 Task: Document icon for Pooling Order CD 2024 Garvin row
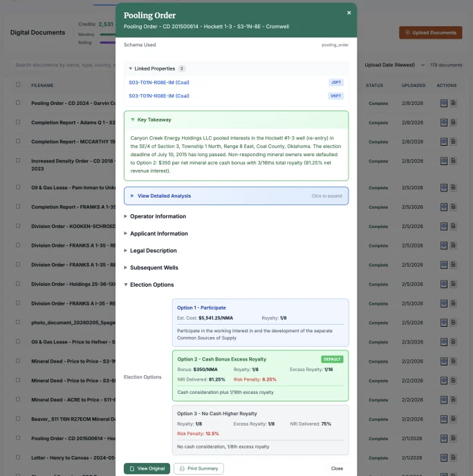coord(453,103)
